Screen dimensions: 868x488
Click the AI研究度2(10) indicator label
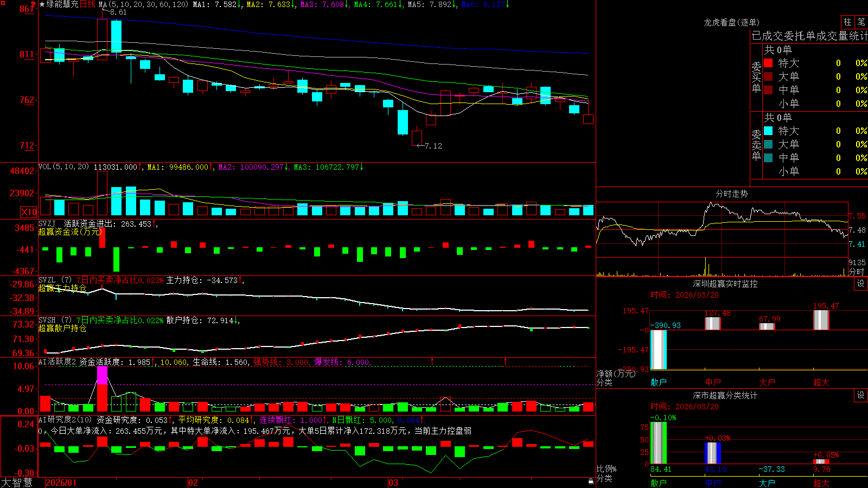tap(65, 420)
